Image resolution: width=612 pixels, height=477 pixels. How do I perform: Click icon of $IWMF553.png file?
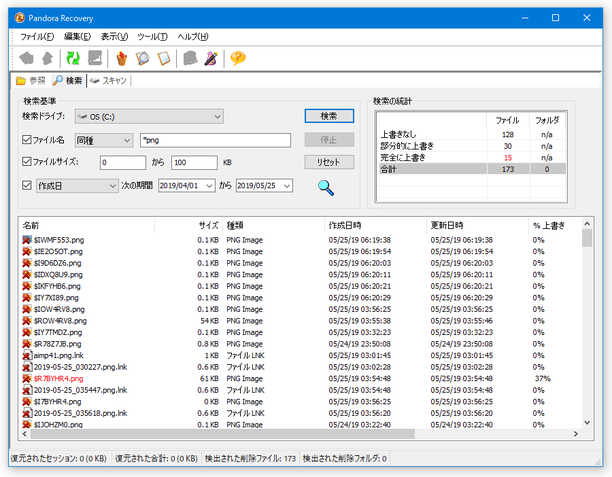[x=27, y=240]
